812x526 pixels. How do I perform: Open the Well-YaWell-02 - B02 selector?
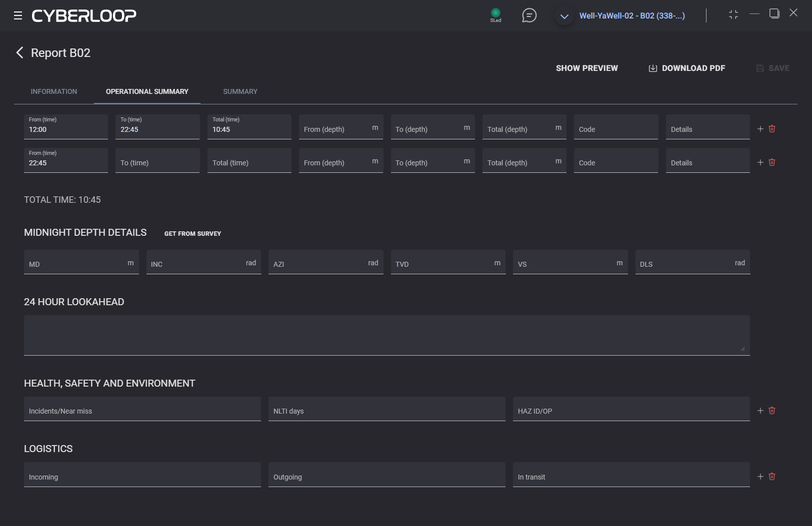[x=632, y=16]
